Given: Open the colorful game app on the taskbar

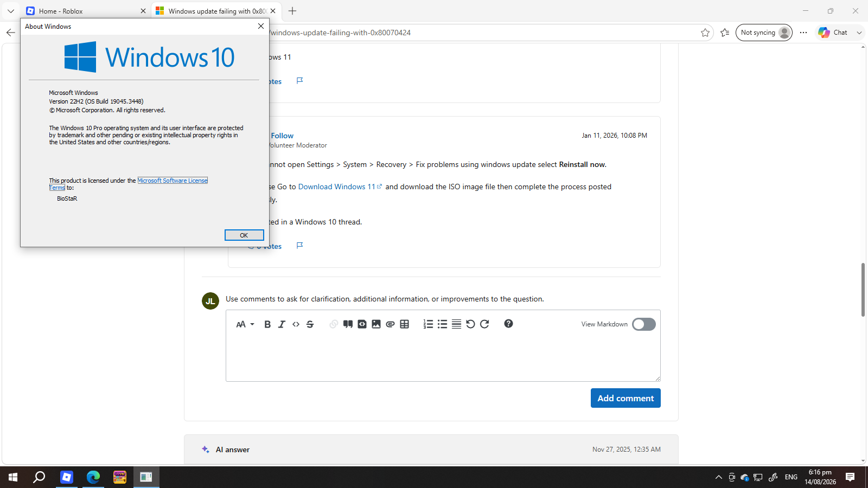Looking at the screenshot, I should click(120, 477).
